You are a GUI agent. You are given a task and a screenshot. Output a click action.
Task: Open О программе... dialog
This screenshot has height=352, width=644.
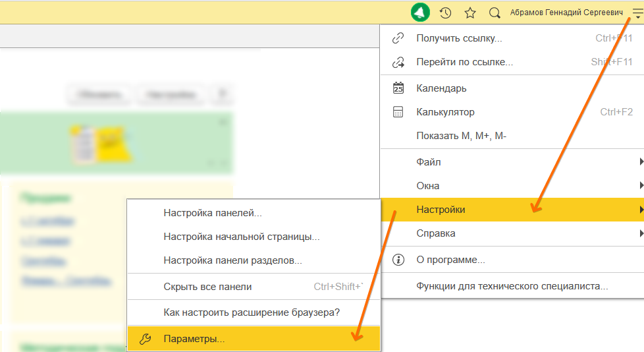[x=512, y=260]
